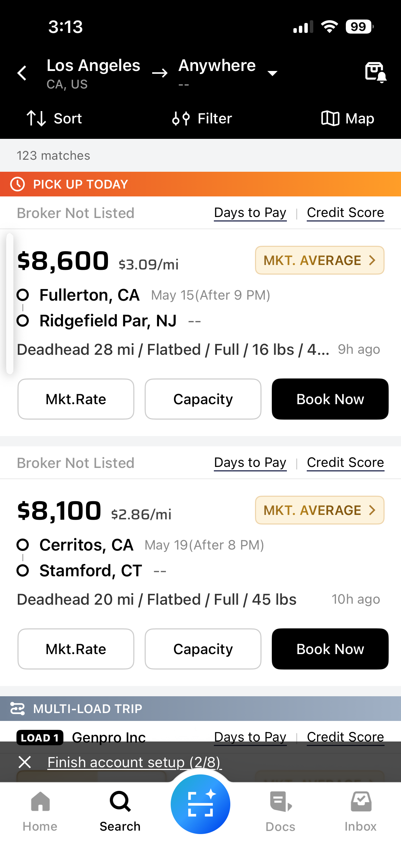Tap Mkt.Rate for the $8,600 load
Viewport: 401px width, 868px height.
point(76,399)
